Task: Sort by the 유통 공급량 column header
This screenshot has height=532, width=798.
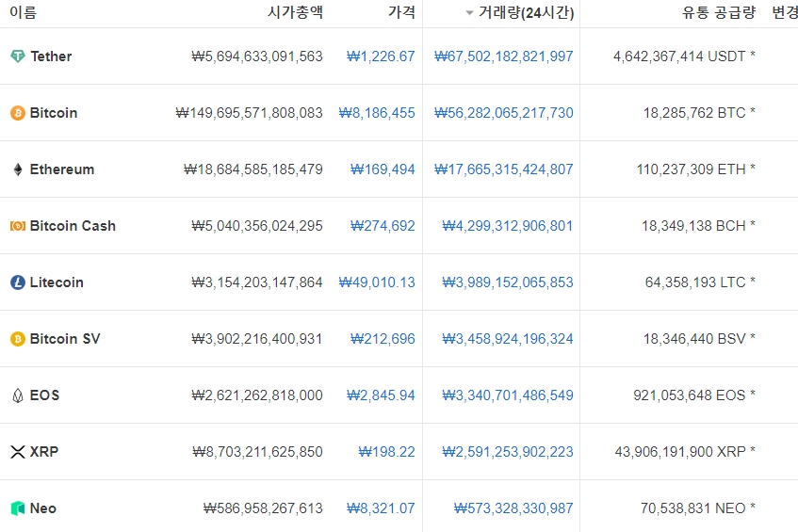Action: [719, 12]
